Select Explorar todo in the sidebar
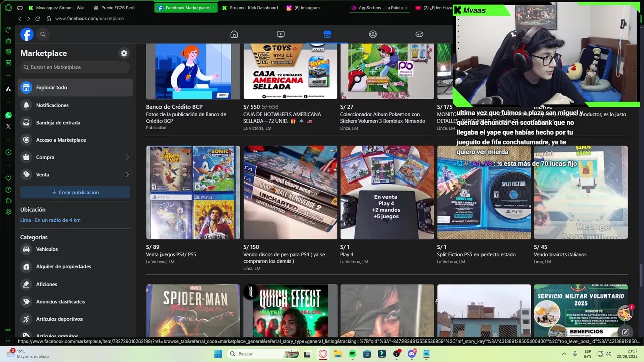This screenshot has width=644, height=362. (x=75, y=87)
